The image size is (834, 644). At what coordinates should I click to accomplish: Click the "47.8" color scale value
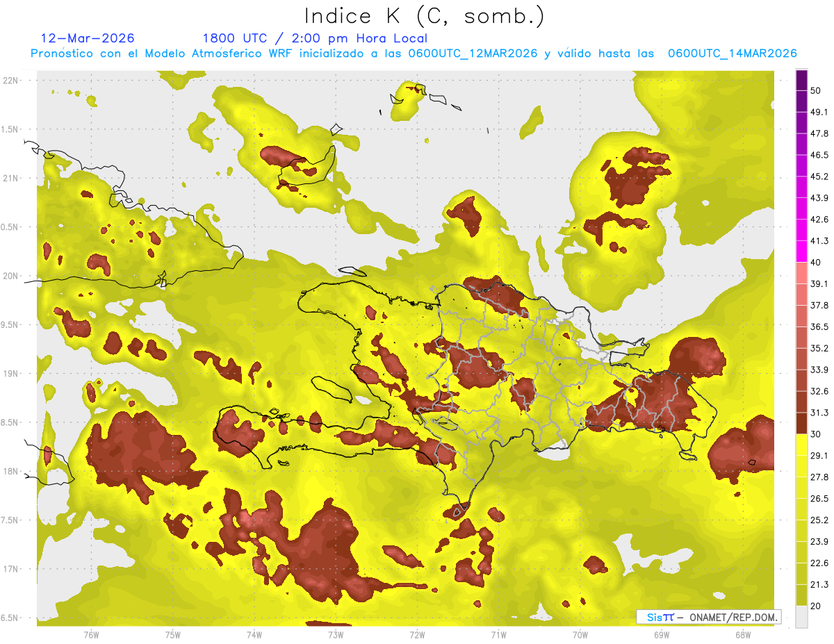coord(819,133)
